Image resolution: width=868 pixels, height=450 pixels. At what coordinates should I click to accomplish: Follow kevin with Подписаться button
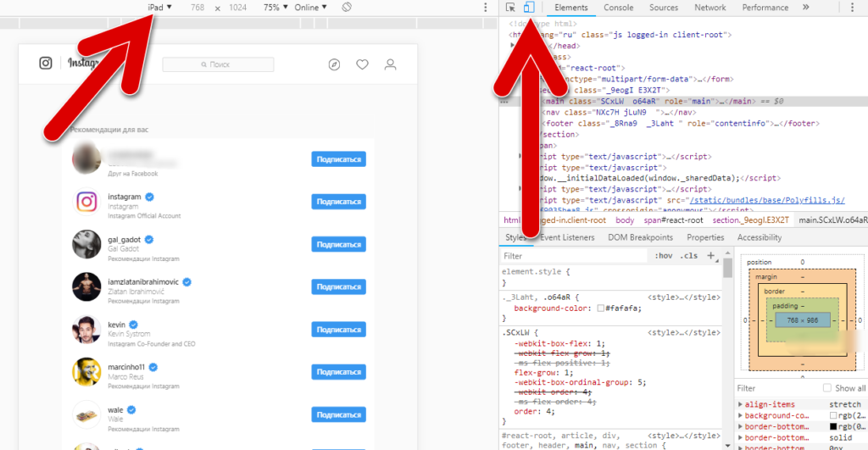point(338,330)
